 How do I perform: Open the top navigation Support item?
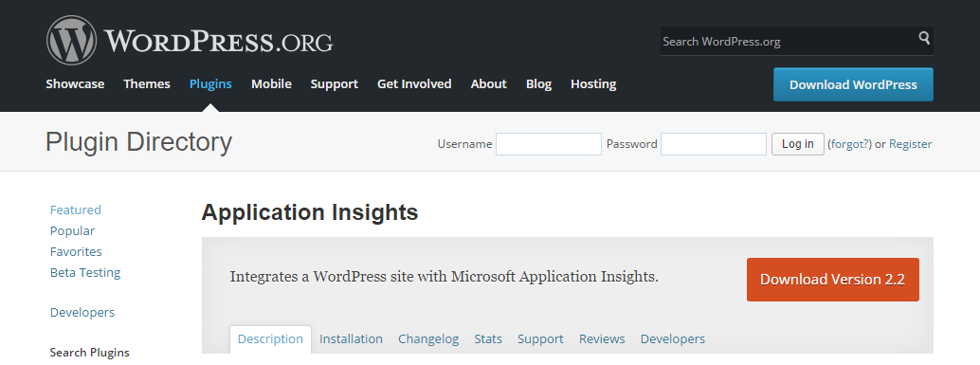[x=335, y=83]
